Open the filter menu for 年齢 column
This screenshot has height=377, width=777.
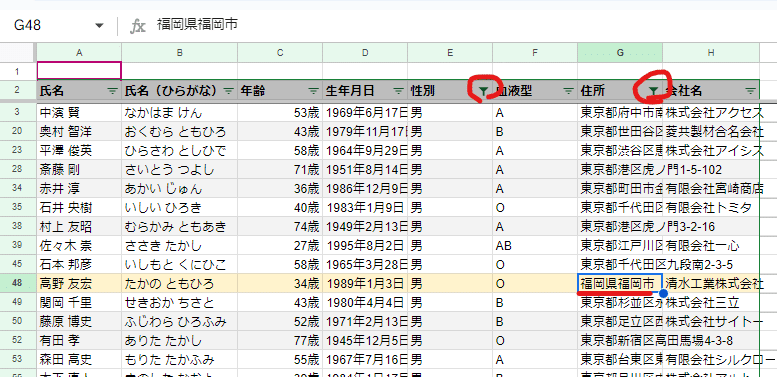[x=313, y=91]
